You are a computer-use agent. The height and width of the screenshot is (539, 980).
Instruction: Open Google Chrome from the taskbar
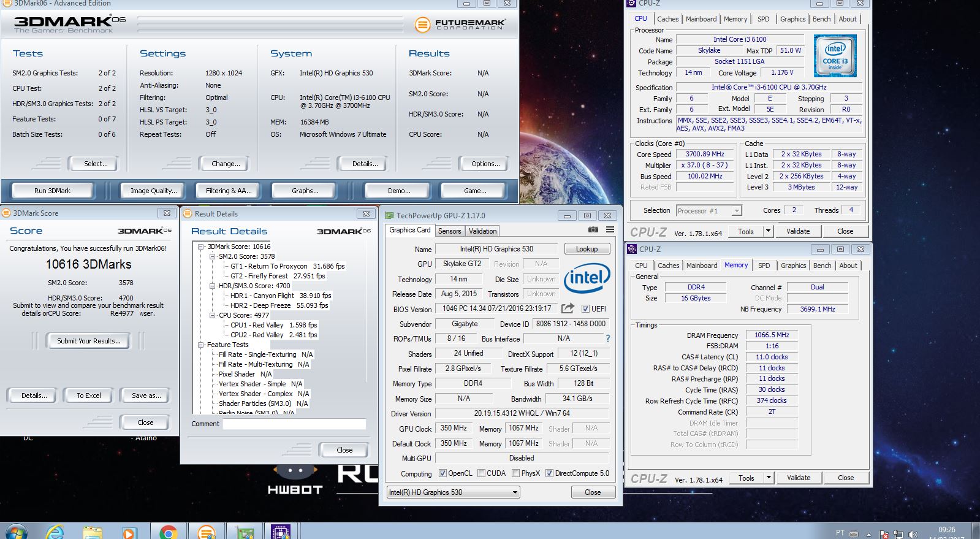point(168,533)
